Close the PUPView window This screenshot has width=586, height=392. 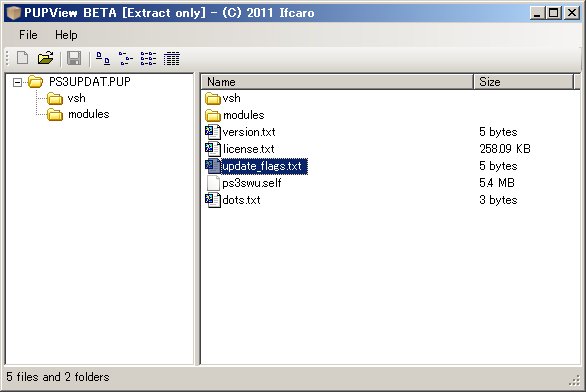571,13
